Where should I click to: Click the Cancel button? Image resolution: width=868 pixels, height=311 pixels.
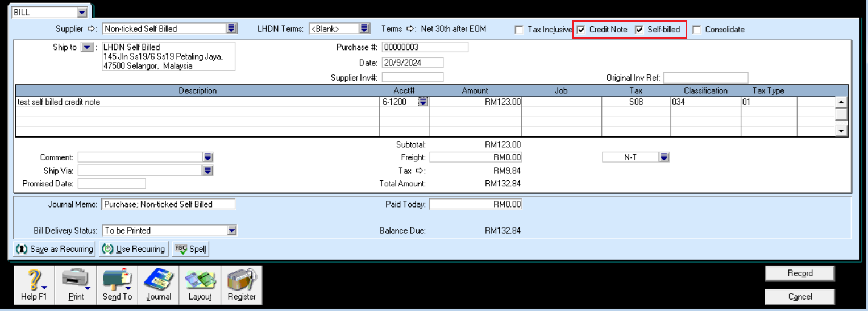(799, 297)
